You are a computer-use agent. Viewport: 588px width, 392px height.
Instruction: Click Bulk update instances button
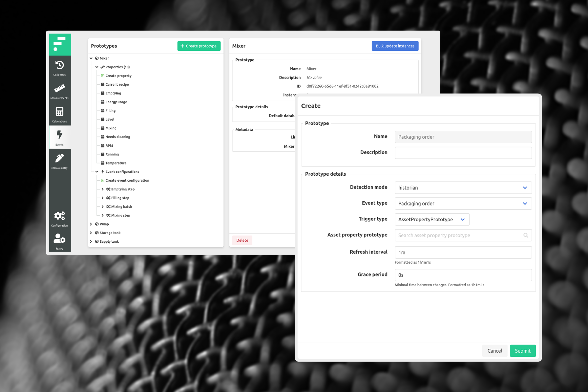click(x=395, y=46)
